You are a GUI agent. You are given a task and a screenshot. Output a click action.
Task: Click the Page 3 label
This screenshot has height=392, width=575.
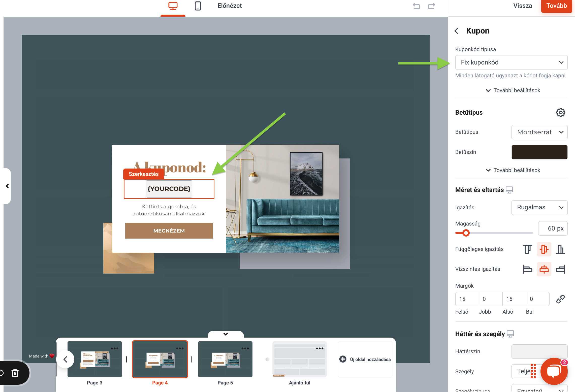(x=94, y=383)
